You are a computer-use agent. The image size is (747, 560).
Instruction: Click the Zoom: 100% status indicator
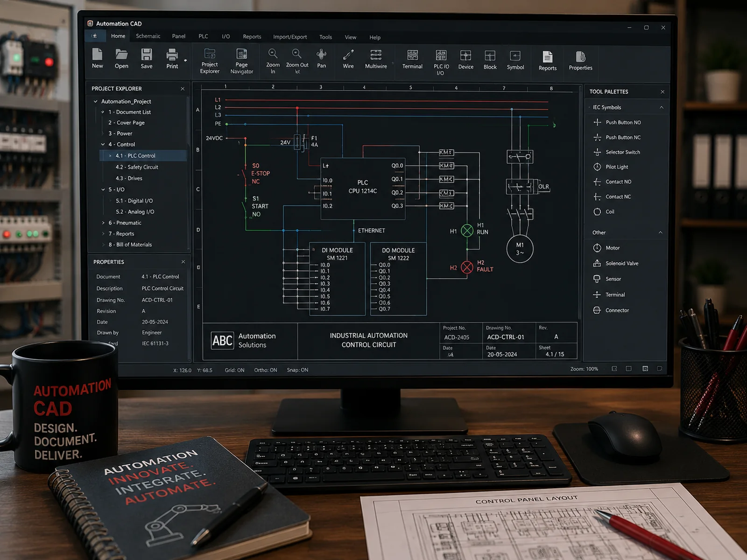pos(584,369)
